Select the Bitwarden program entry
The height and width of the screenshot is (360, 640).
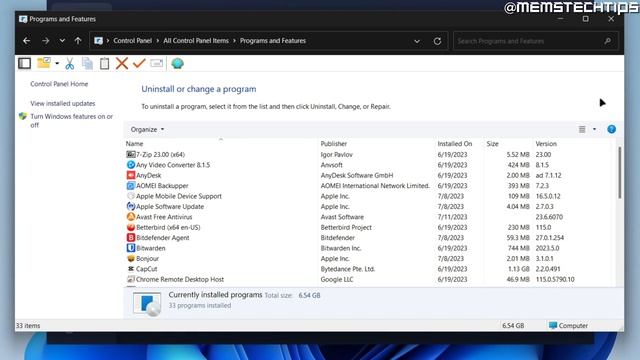pyautogui.click(x=151, y=248)
